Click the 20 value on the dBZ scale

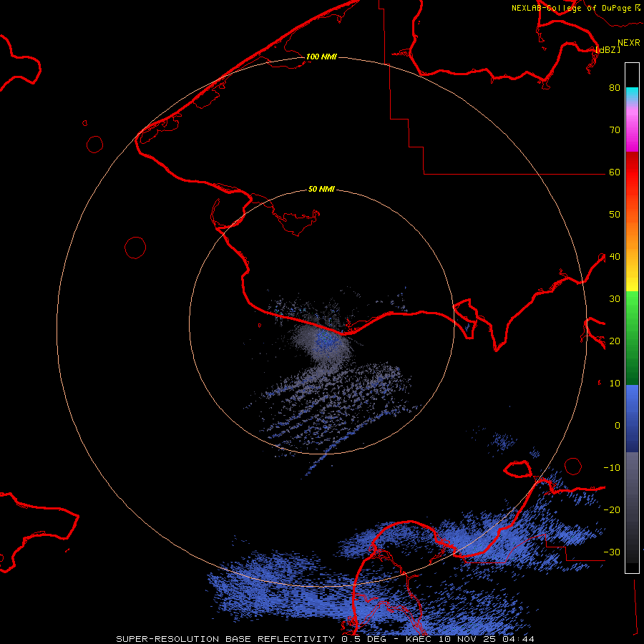pos(615,341)
